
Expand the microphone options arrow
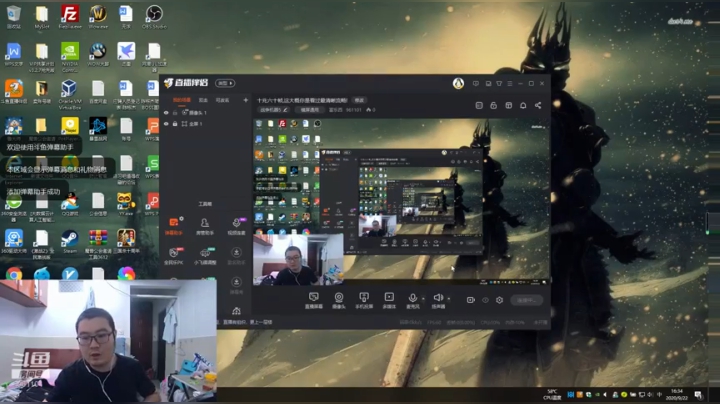(x=423, y=299)
